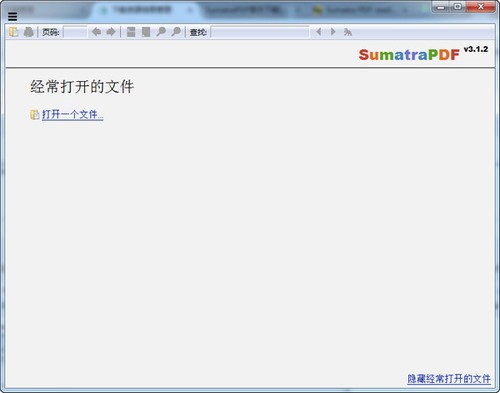500x393 pixels.
Task: Click the 隐藏经常打开的文件 link
Action: click(449, 379)
